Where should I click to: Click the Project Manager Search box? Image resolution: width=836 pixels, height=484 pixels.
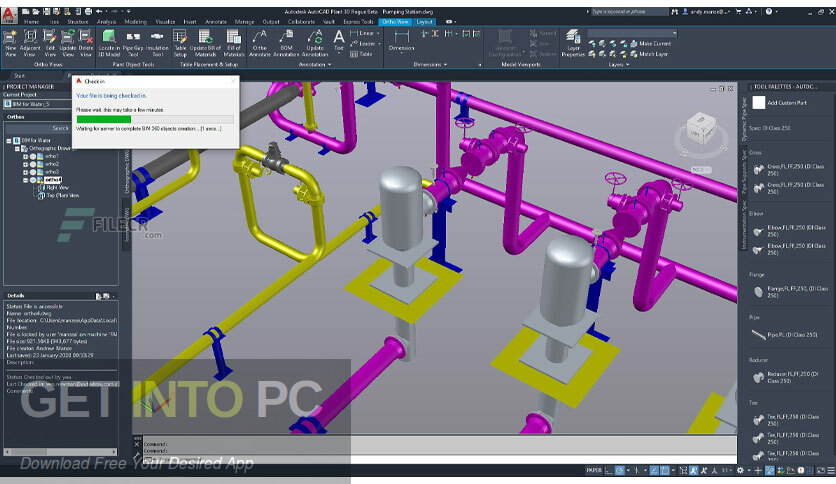38,128
